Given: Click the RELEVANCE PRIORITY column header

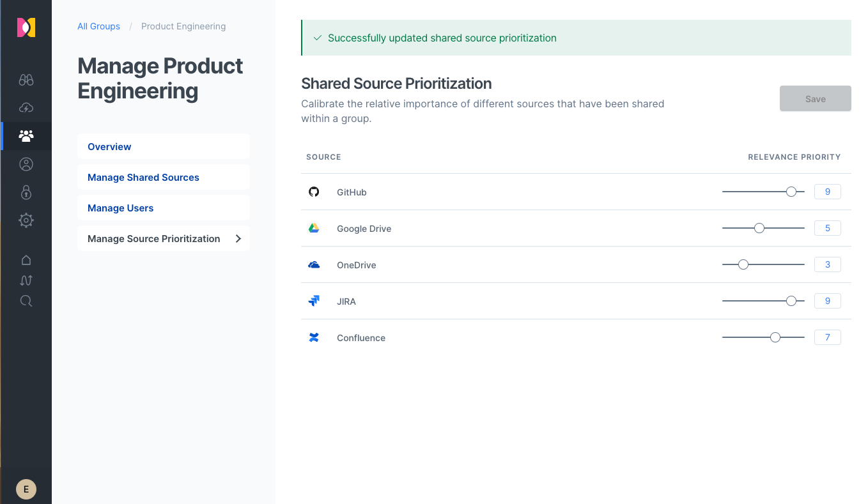Looking at the screenshot, I should point(794,157).
